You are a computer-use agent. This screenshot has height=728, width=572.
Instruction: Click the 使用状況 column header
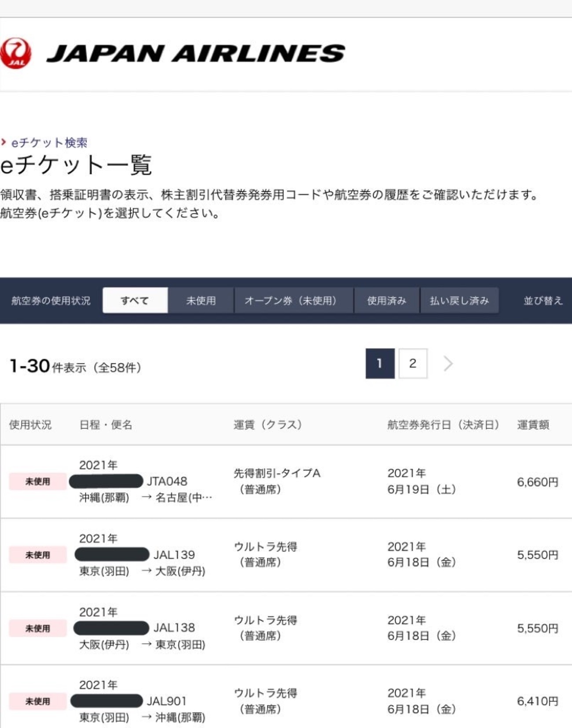coord(30,425)
